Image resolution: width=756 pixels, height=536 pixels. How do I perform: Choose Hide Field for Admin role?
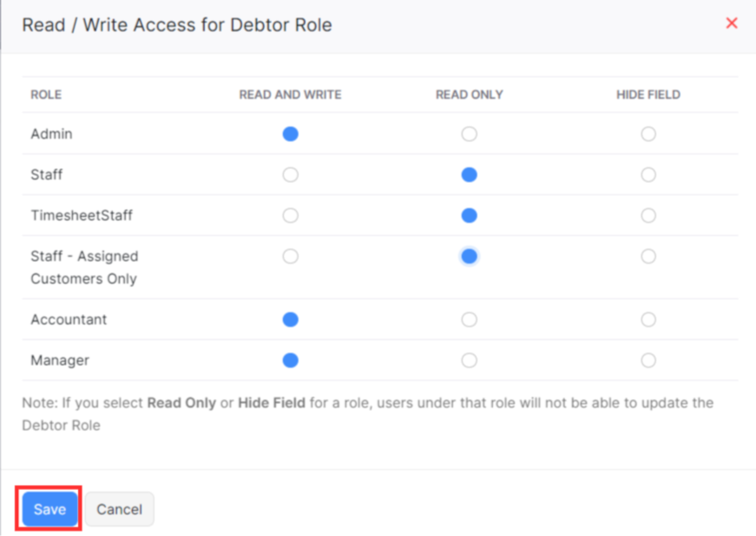pyautogui.click(x=648, y=134)
